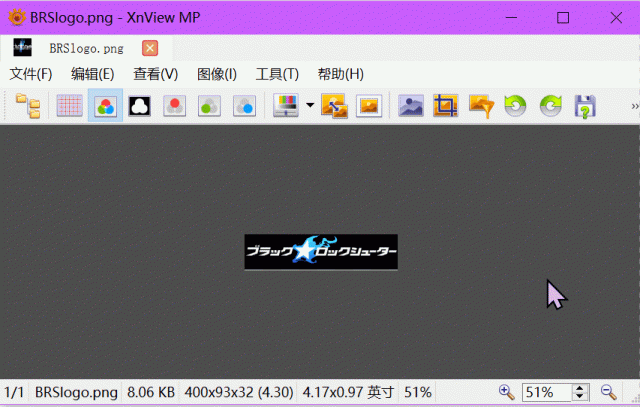Expand toolbar overflow chevron

[x=635, y=106]
